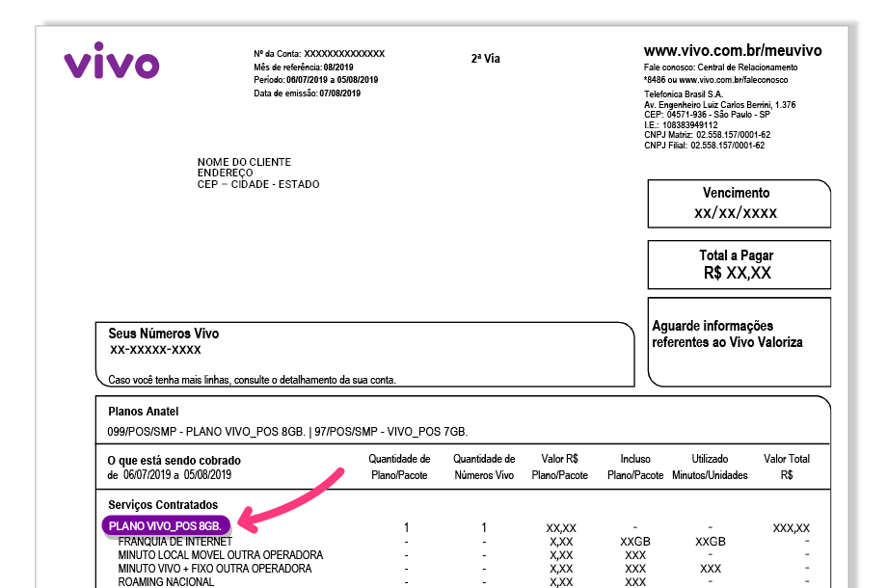Click the 'I.E.: 108383949112' line

pos(681,125)
